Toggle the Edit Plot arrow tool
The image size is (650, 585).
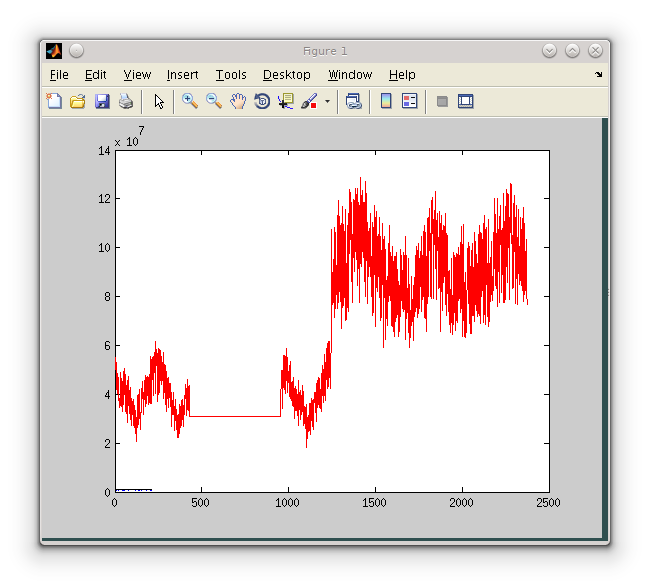(x=159, y=101)
